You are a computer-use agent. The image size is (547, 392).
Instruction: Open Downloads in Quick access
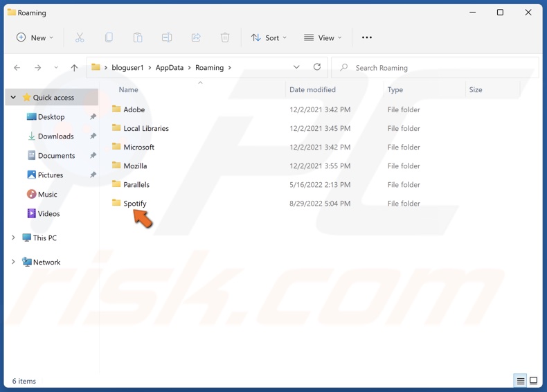click(x=56, y=136)
